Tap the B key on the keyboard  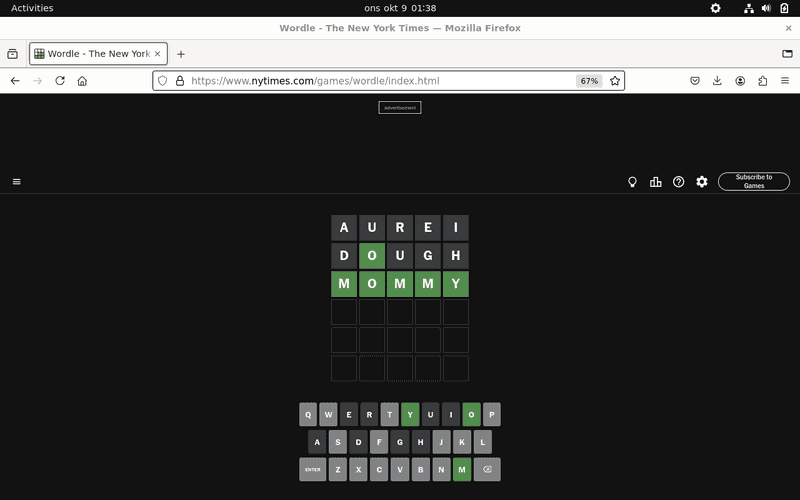(x=420, y=469)
